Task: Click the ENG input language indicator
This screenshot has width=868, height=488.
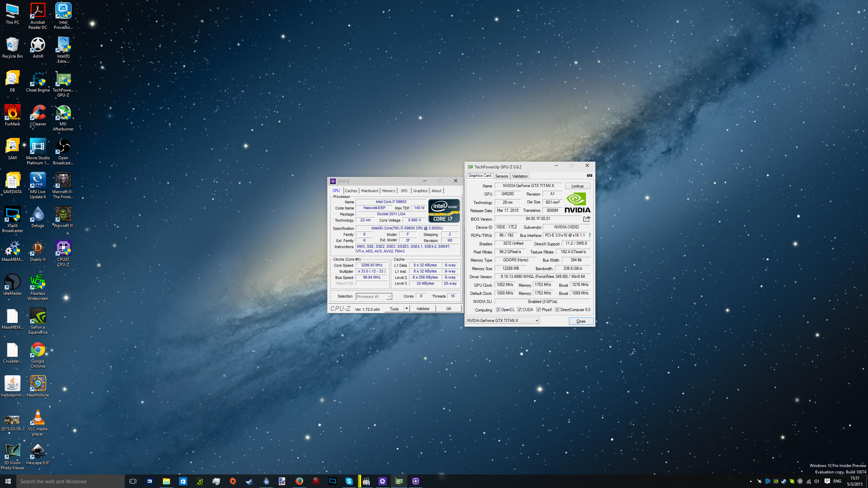Action: 837,481
